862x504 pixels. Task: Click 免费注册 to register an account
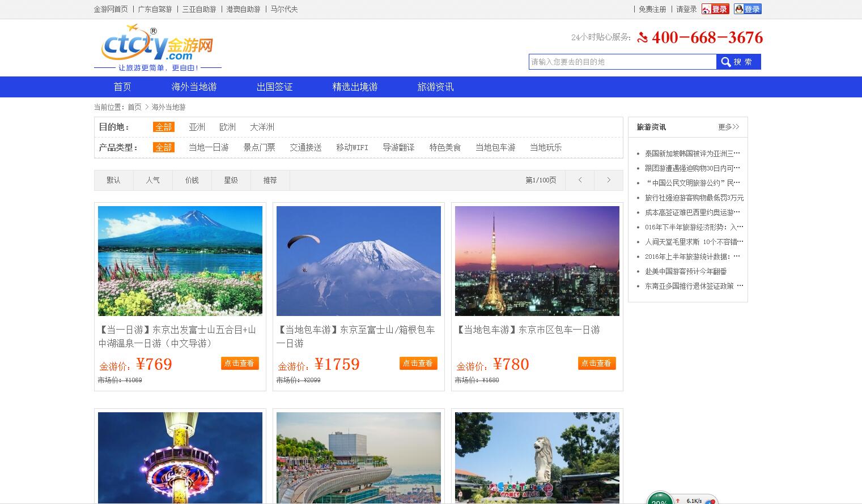coord(652,9)
